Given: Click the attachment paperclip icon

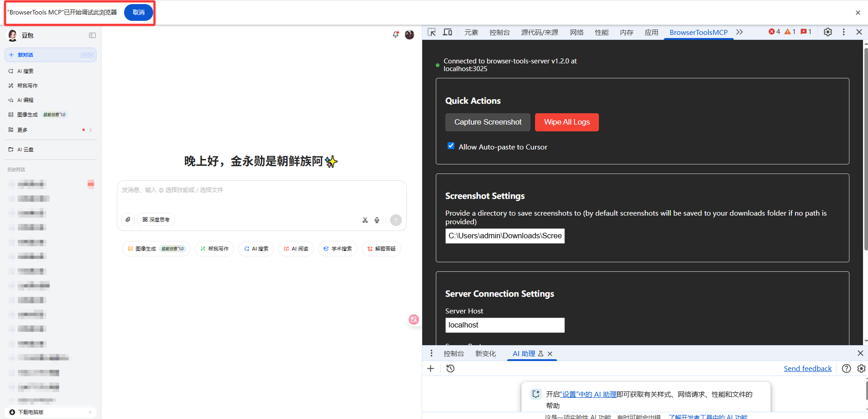Looking at the screenshot, I should click(x=128, y=220).
